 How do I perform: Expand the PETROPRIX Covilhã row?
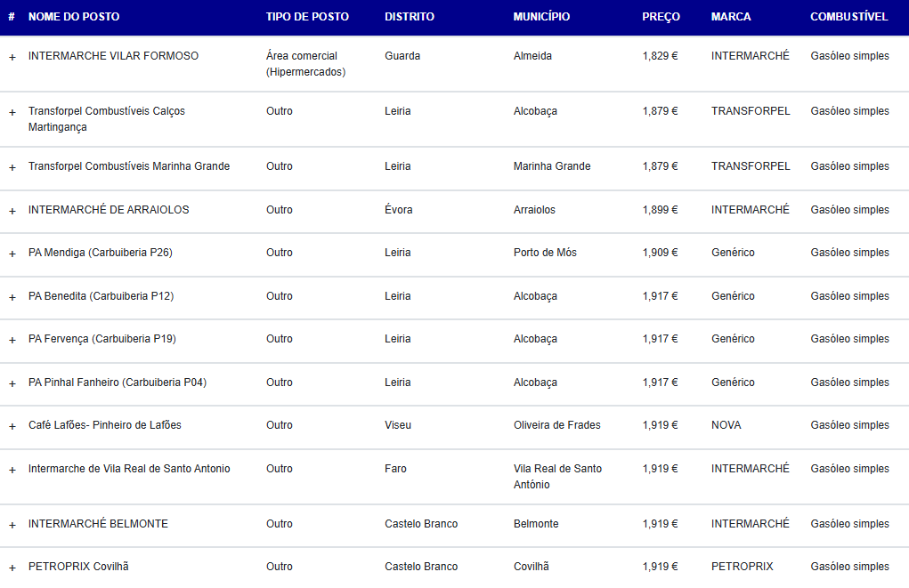[12, 568]
